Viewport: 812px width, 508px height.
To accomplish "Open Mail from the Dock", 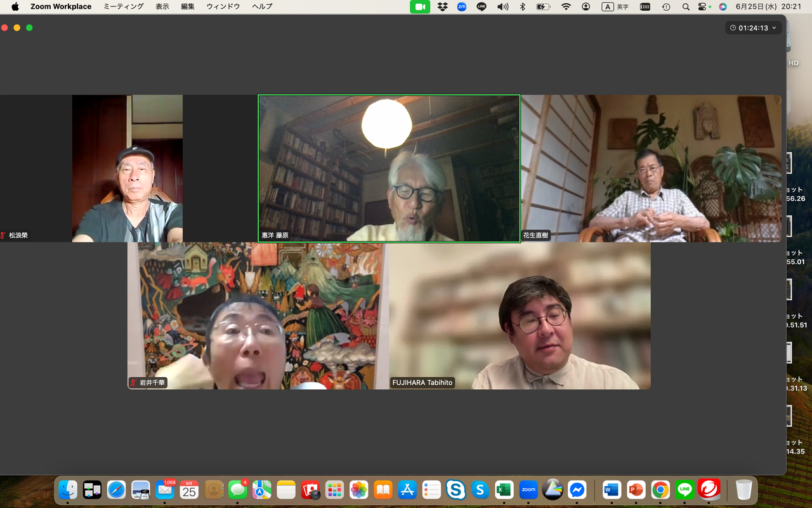I will [165, 490].
